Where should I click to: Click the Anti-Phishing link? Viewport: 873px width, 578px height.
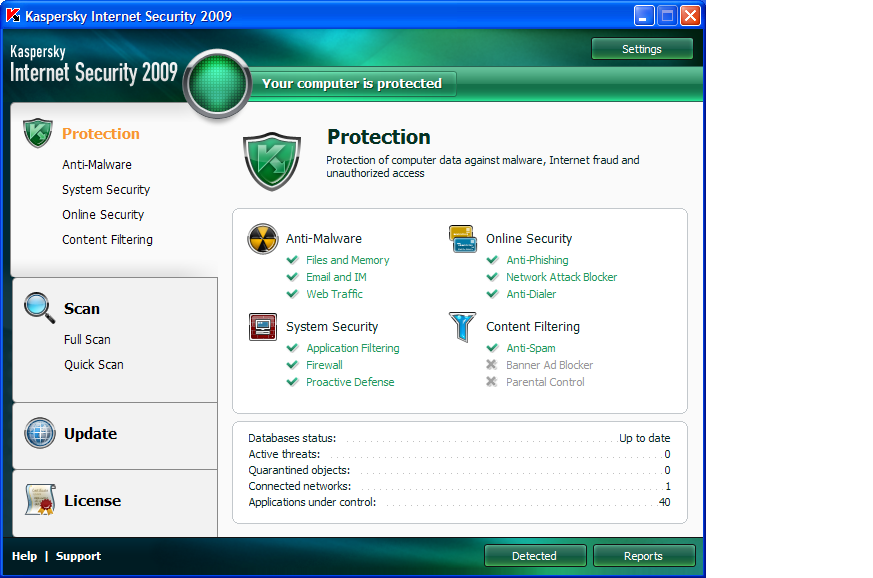[537, 260]
